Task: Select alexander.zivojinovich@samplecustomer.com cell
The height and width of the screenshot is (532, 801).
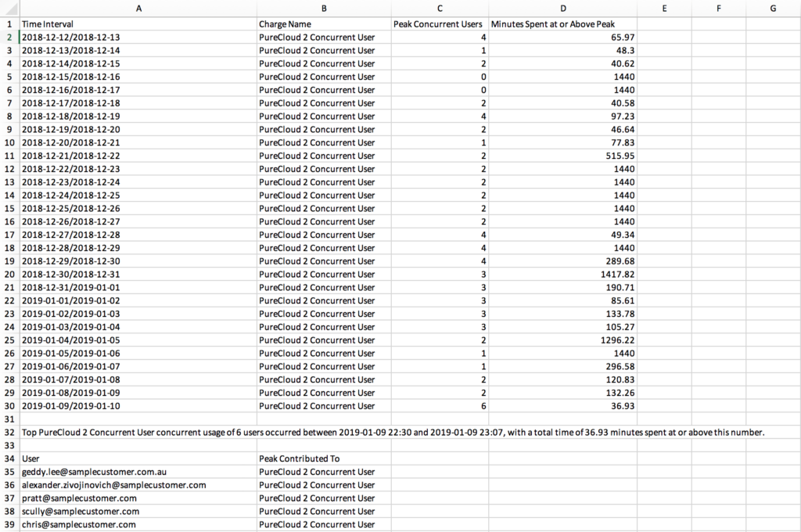Action: click(x=138, y=485)
